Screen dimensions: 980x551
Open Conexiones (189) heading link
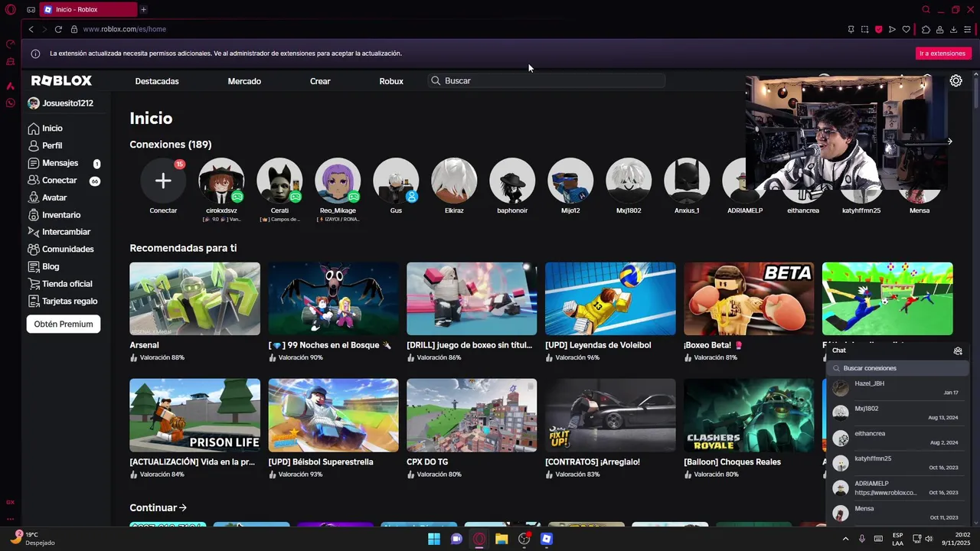click(171, 145)
